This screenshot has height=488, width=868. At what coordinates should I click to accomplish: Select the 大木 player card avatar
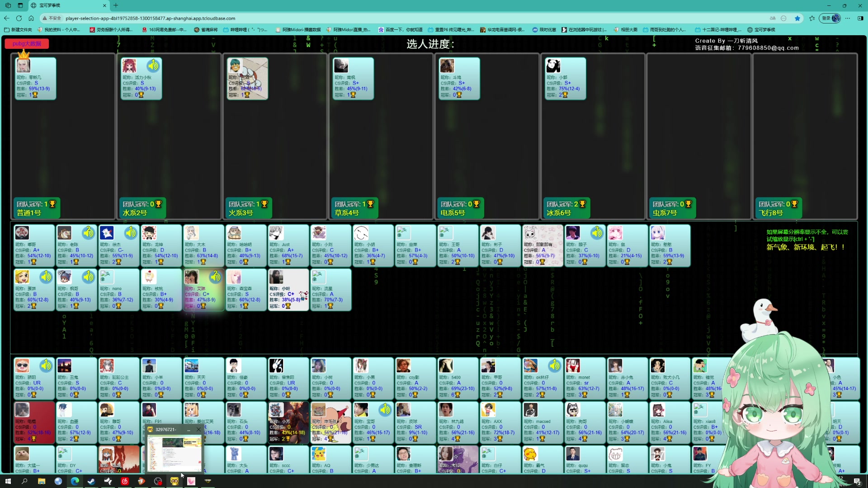(192, 233)
